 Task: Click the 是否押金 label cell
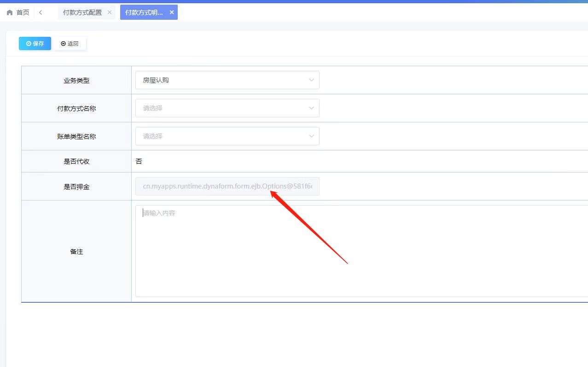(76, 186)
